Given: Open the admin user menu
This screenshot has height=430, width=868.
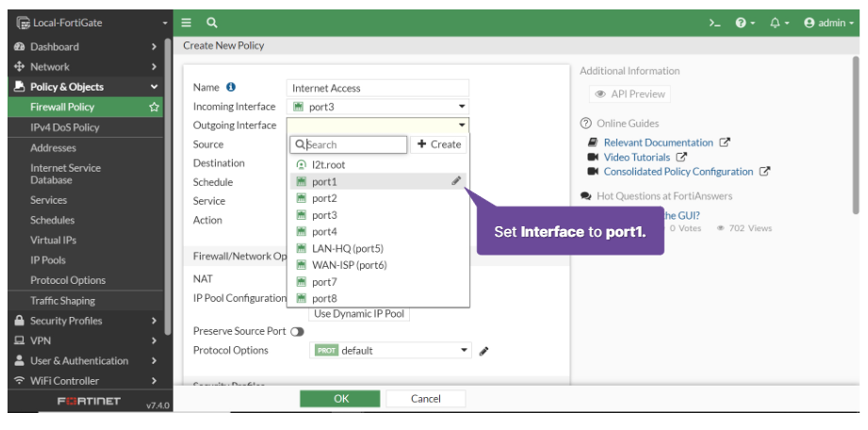Looking at the screenshot, I should click(828, 23).
